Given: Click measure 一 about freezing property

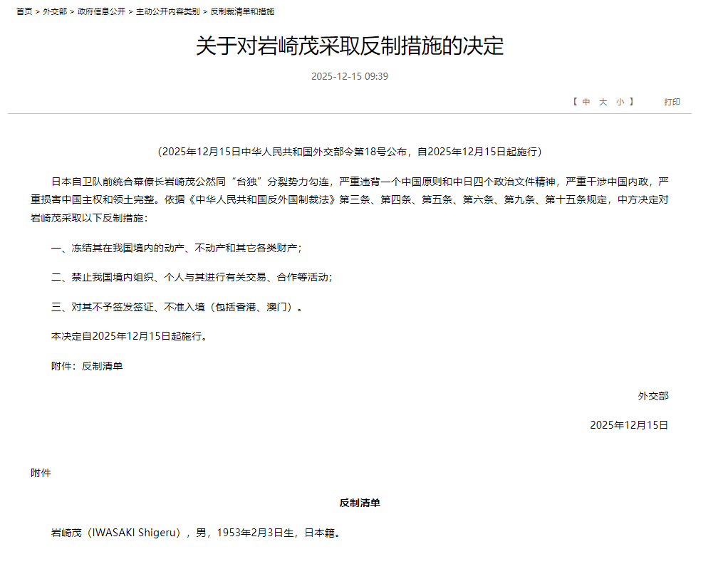Looking at the screenshot, I should pos(176,249).
